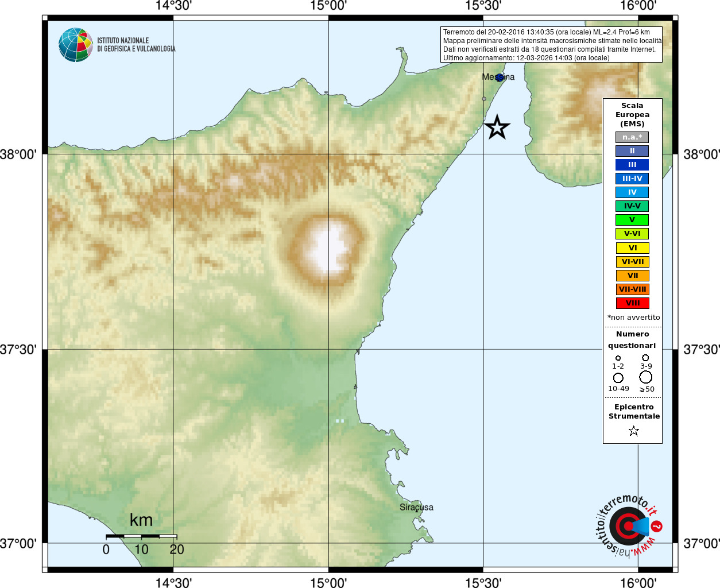Click the left 37°30' latitude label
This screenshot has width=720, height=588.
click(18, 350)
